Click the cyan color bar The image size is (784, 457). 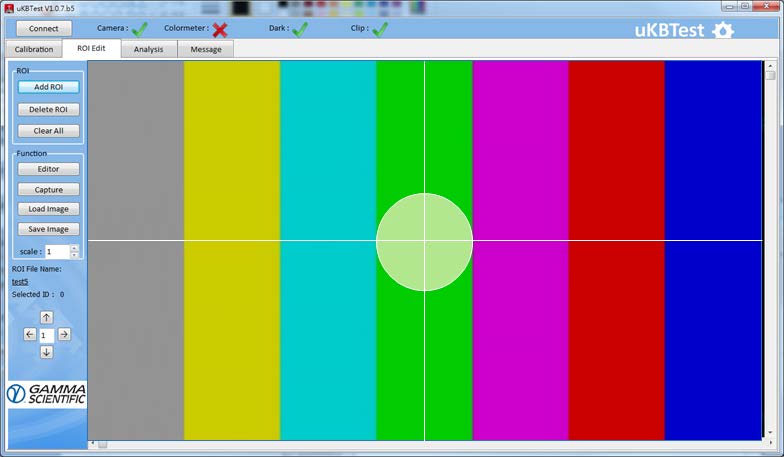[328, 250]
